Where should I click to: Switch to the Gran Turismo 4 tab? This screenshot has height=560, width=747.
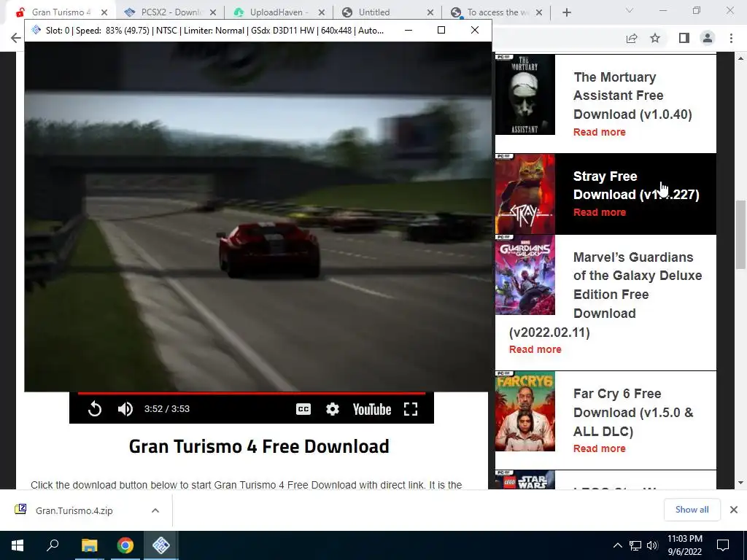pyautogui.click(x=60, y=12)
